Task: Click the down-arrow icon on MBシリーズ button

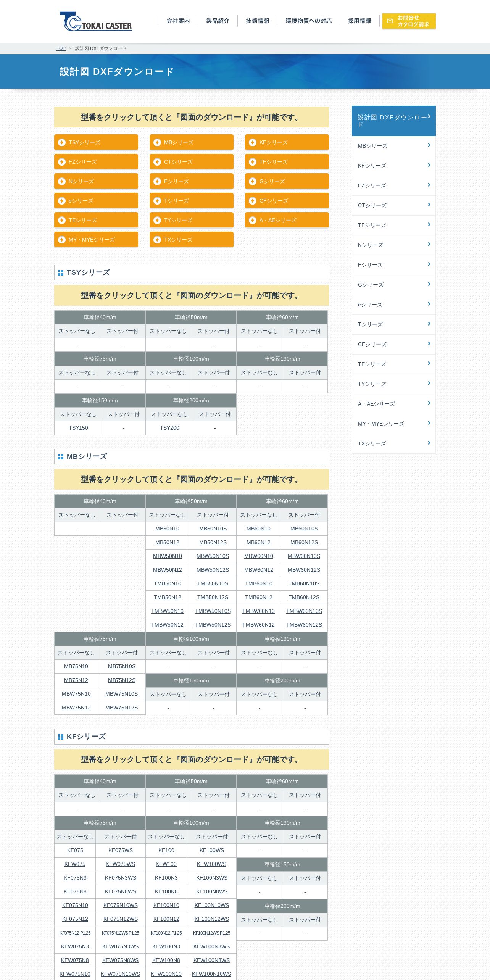Action: [157, 142]
